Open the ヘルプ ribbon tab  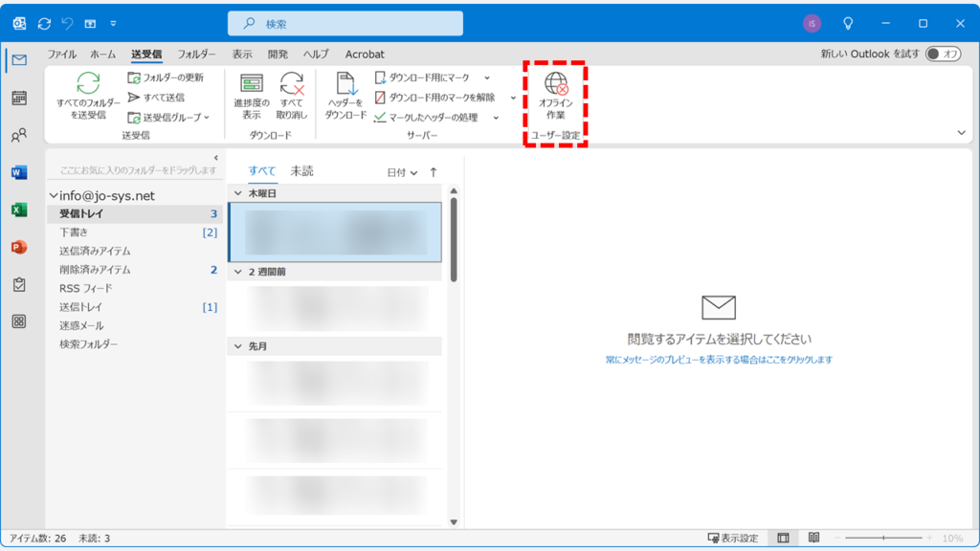click(x=316, y=55)
